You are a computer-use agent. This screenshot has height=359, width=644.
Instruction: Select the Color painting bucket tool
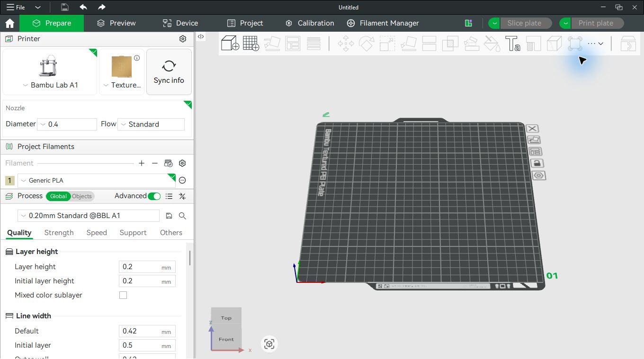(492, 44)
